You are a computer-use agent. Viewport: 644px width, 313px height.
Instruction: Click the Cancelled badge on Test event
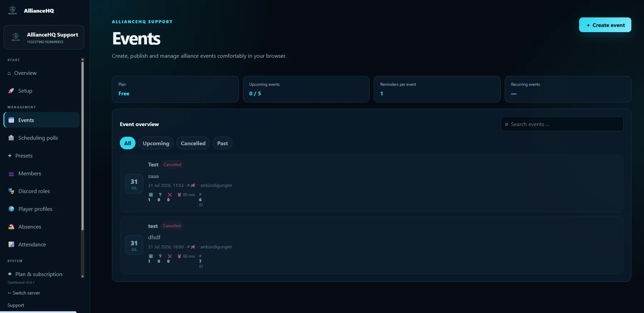pos(172,165)
